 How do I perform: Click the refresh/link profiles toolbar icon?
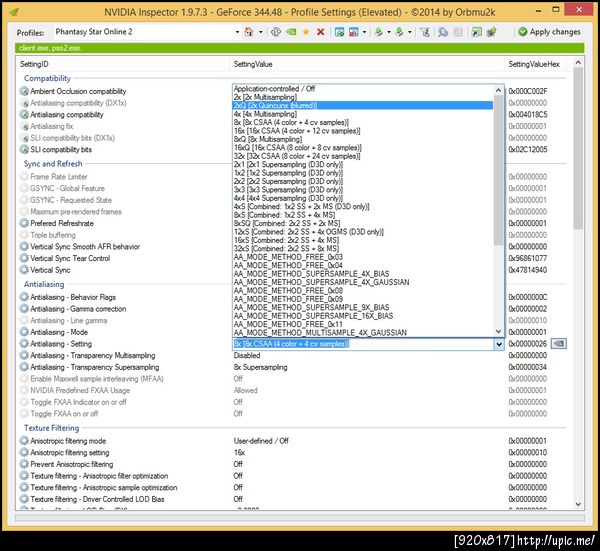(276, 32)
